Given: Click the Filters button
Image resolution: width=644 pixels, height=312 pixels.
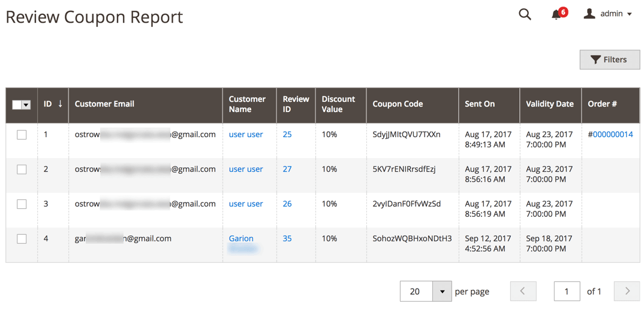Looking at the screenshot, I should (x=609, y=59).
